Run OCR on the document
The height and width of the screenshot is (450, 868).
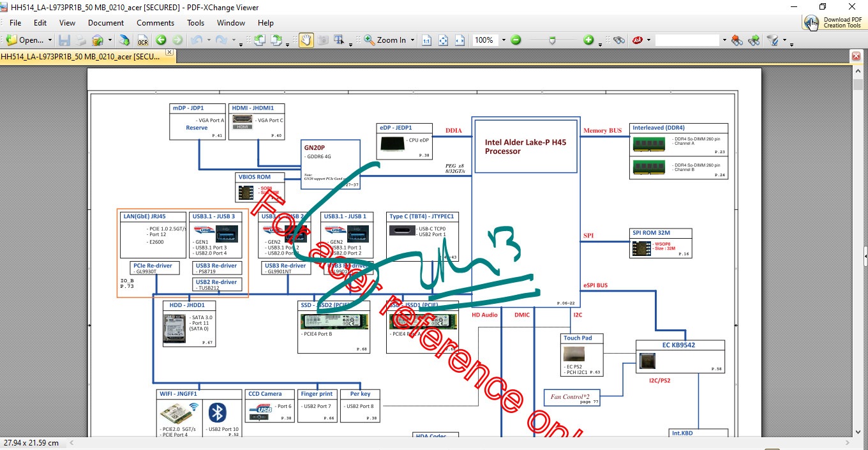point(142,40)
